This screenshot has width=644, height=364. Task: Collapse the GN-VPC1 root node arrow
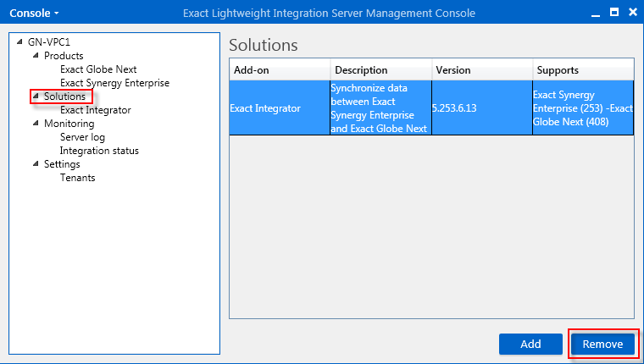(19, 41)
